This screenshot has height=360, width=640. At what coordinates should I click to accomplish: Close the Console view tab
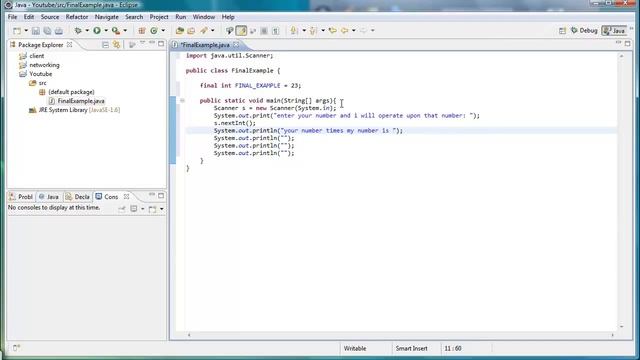point(127,197)
